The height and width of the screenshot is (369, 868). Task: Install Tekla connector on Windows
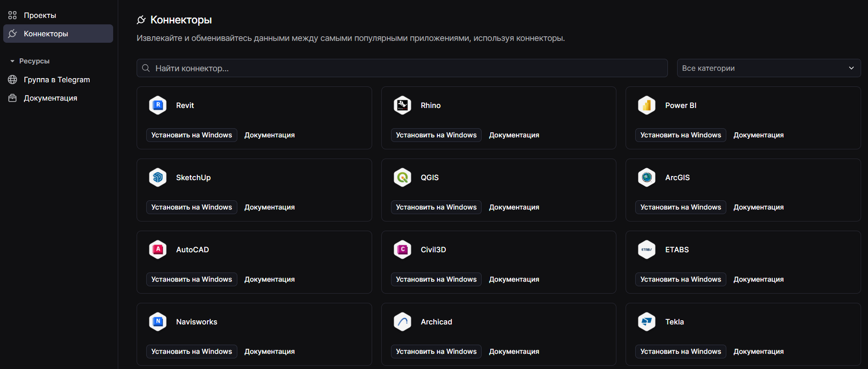pos(681,352)
